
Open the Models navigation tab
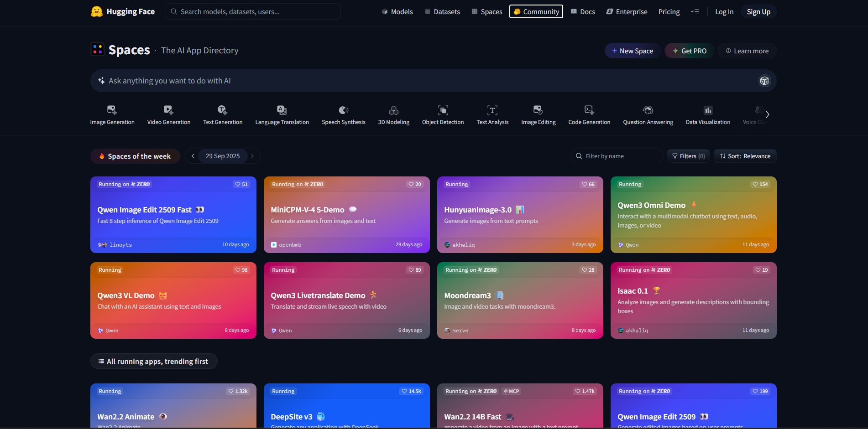[397, 11]
